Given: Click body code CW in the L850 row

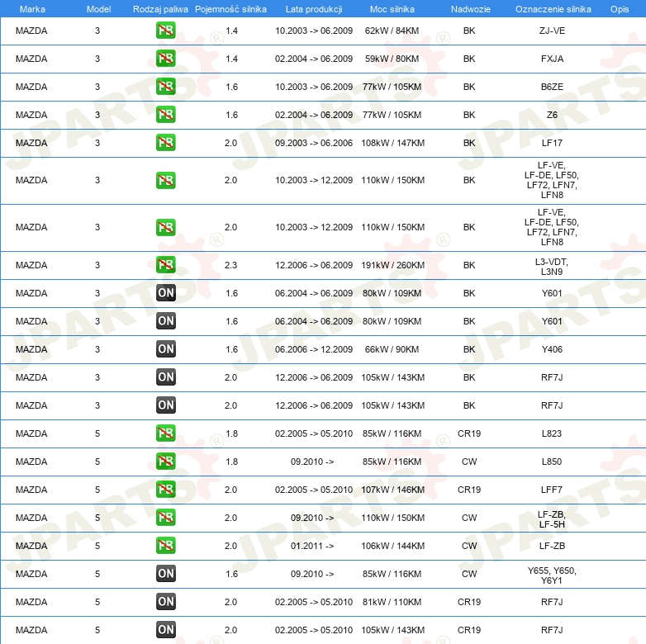Looking at the screenshot, I should coord(469,462).
